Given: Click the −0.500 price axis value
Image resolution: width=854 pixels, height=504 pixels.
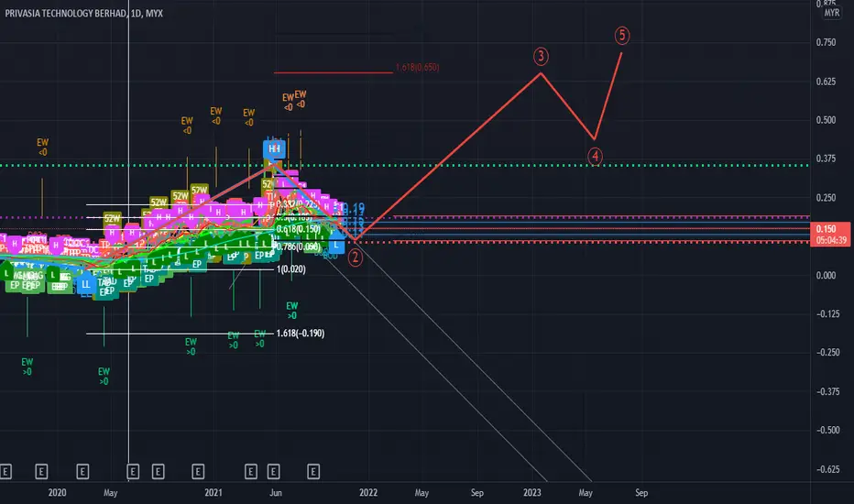Looking at the screenshot, I should tap(827, 431).
